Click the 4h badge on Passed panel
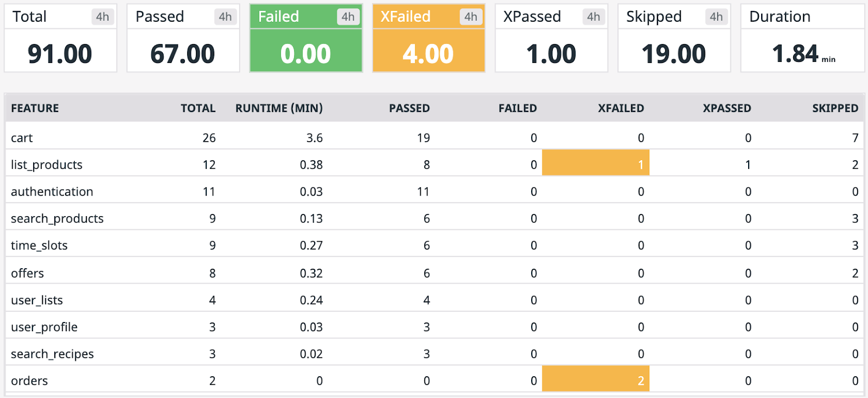The image size is (868, 398). click(x=225, y=17)
